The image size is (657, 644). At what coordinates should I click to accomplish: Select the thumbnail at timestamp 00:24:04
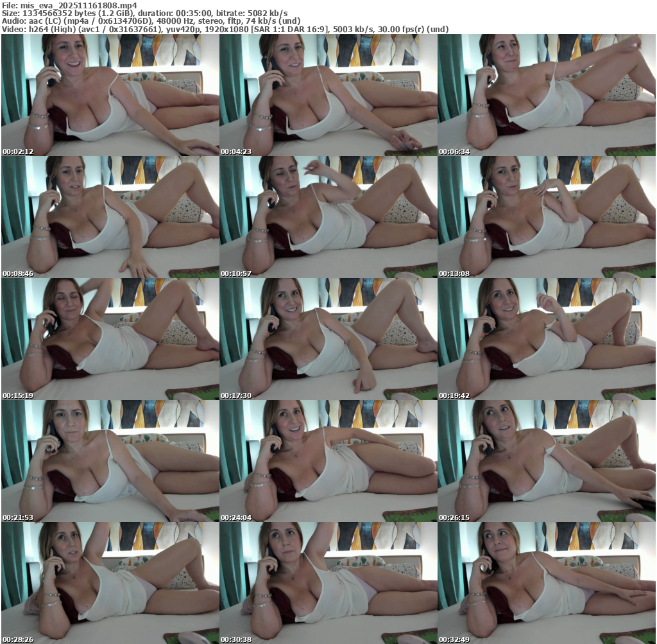point(328,461)
